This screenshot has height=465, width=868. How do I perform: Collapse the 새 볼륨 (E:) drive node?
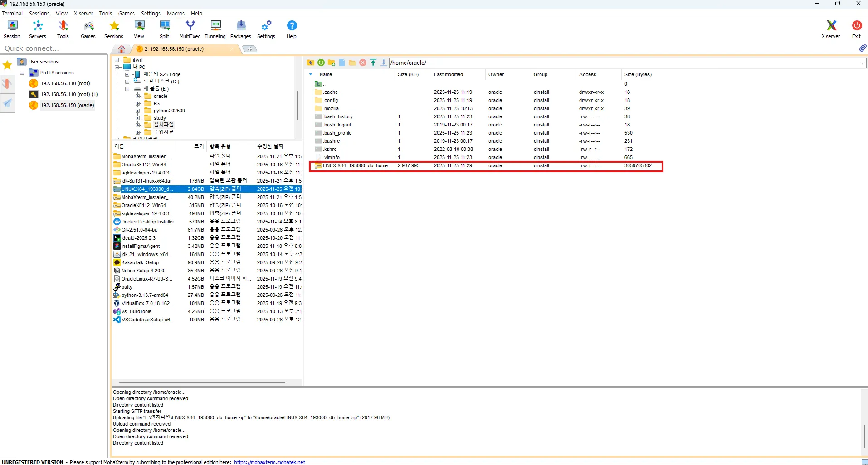point(127,89)
